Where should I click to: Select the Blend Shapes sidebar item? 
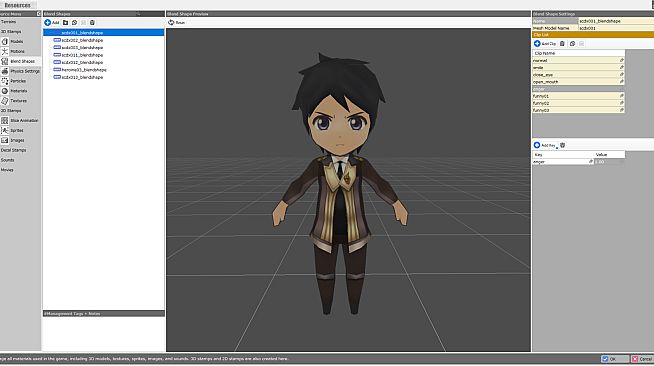point(20,61)
